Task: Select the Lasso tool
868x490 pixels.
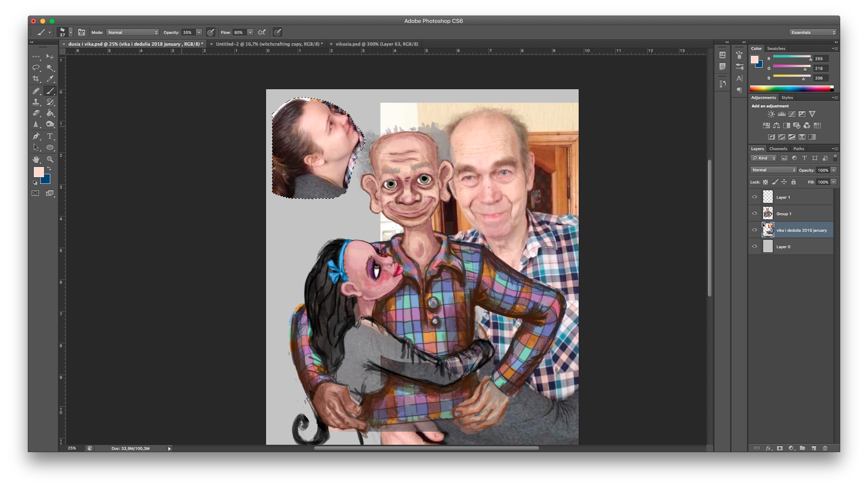Action: click(36, 68)
